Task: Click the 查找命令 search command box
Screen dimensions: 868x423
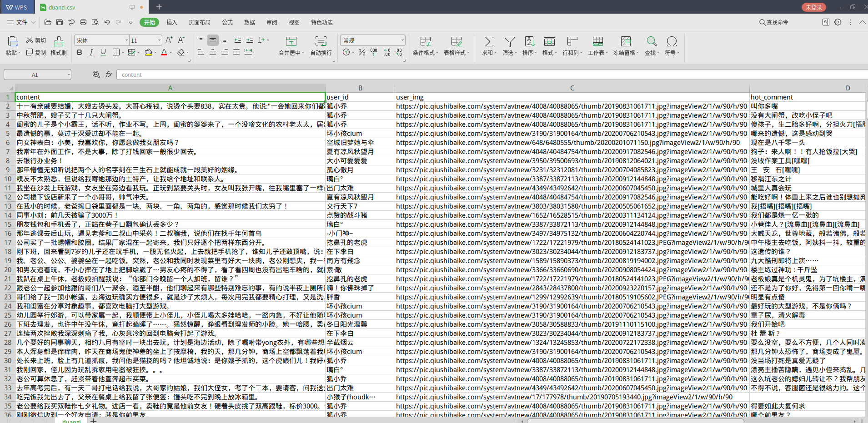Action: pos(774,22)
